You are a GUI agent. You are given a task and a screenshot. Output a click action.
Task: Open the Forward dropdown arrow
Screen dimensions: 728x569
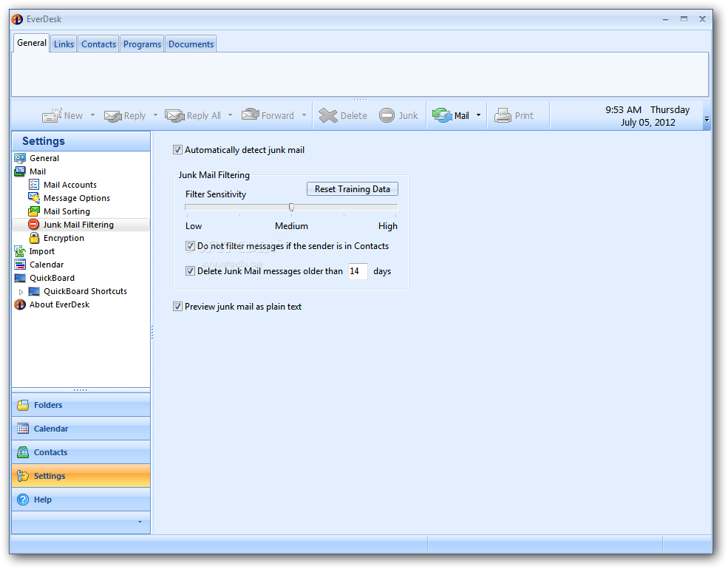(x=304, y=115)
